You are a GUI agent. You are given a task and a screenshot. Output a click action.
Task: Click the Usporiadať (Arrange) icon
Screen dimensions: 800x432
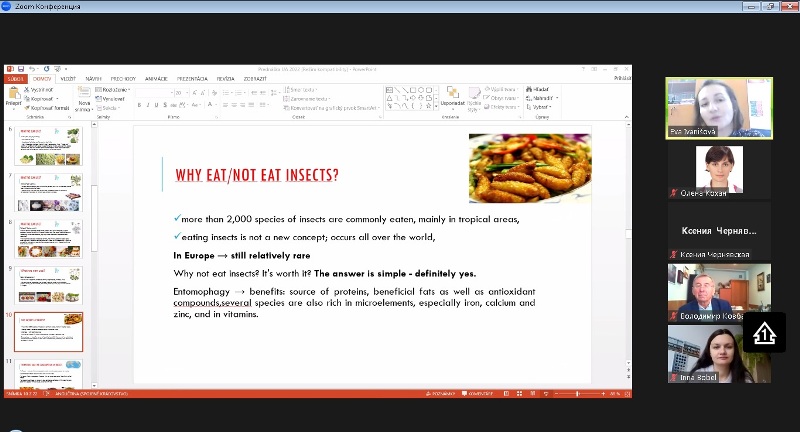[x=453, y=92]
